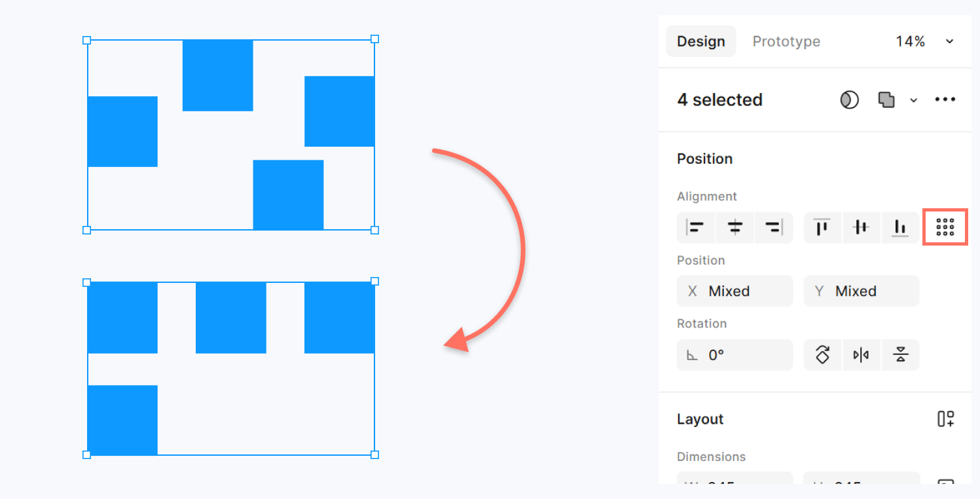The height and width of the screenshot is (499, 980).
Task: Select the Design tab
Action: pyautogui.click(x=700, y=42)
